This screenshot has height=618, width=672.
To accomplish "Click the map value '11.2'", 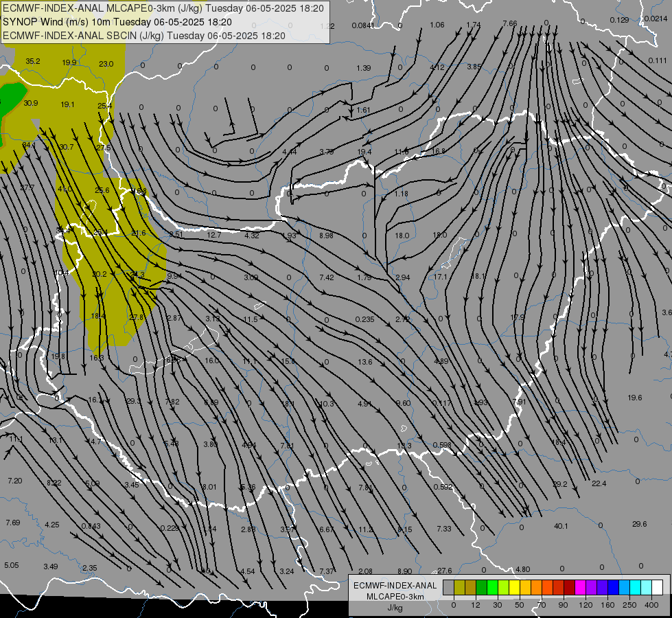I will point(366,529).
